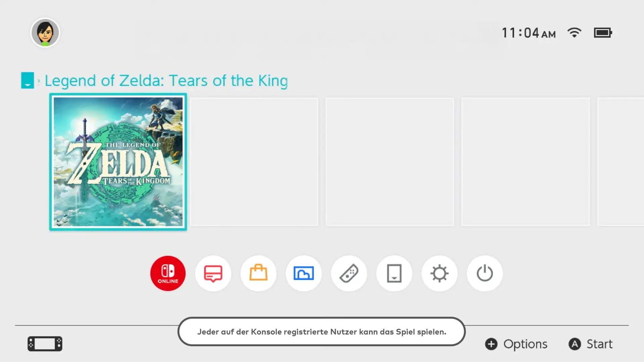Open the Controllers icon
The image size is (644, 362).
tap(349, 273)
